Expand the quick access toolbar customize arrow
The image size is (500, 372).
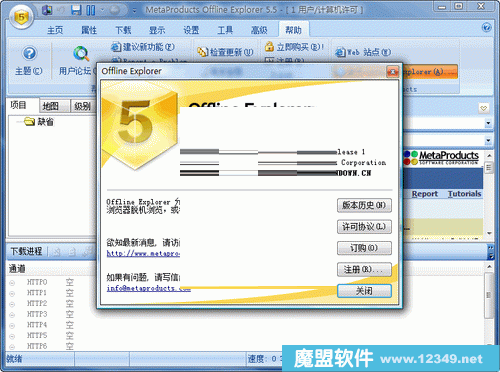tap(134, 10)
